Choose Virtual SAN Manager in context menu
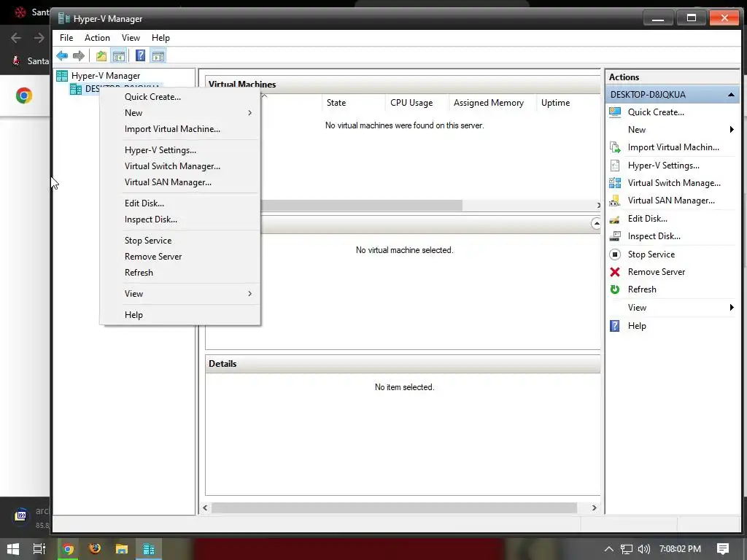The width and height of the screenshot is (747, 560). point(181,182)
